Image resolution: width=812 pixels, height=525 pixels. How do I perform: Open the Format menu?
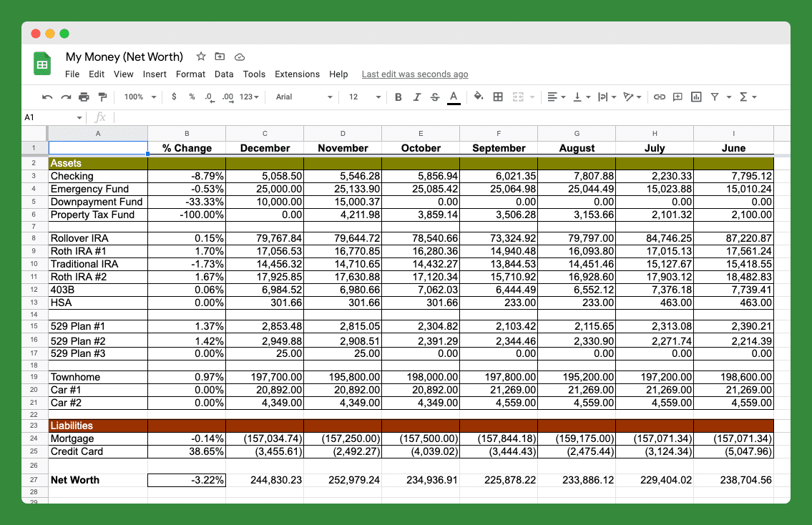coord(190,74)
